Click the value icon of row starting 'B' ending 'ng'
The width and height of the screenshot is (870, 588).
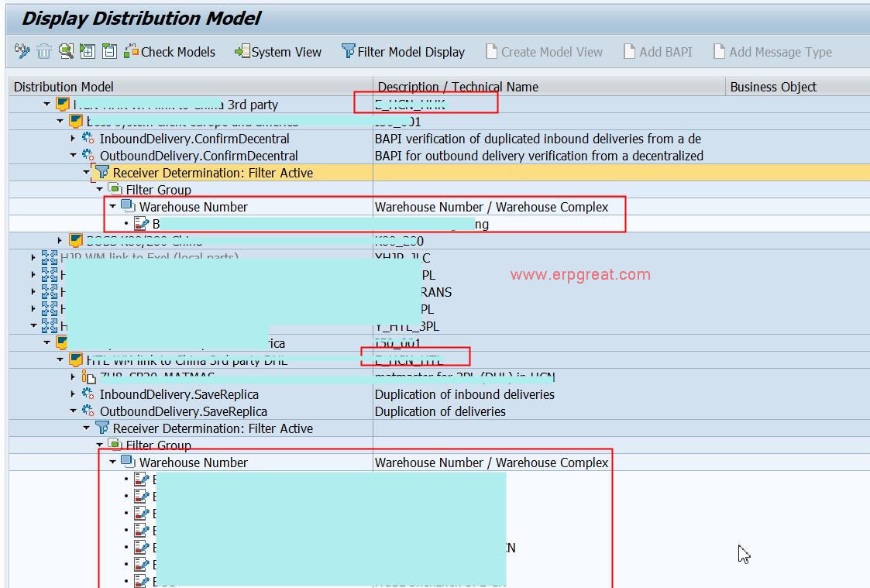142,224
